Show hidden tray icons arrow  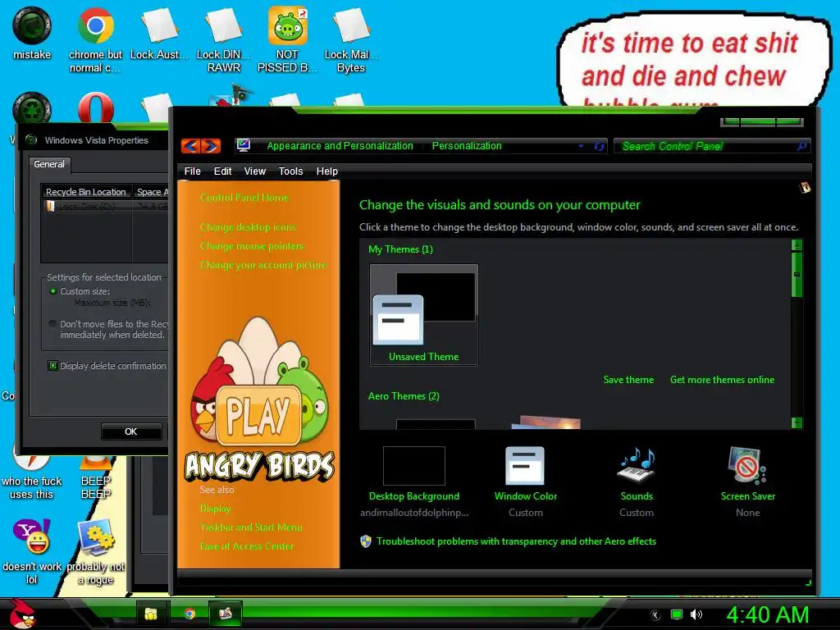pyautogui.click(x=655, y=615)
